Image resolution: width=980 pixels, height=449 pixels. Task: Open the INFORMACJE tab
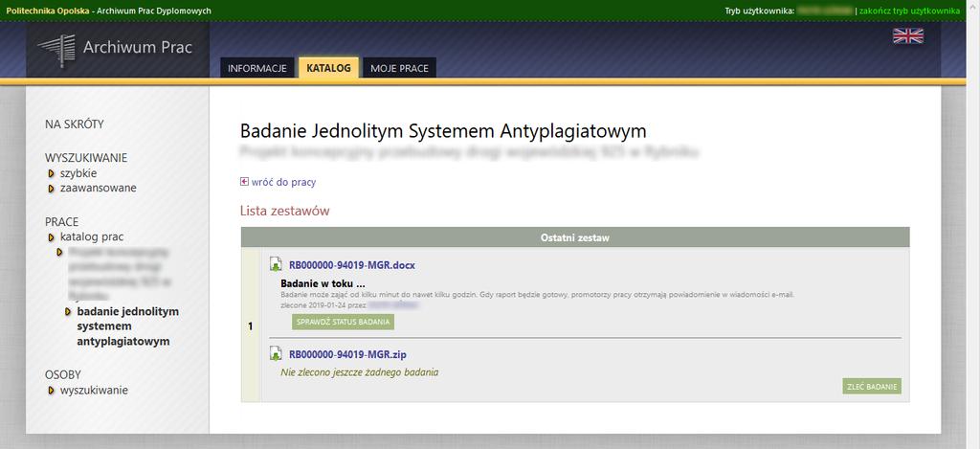256,68
